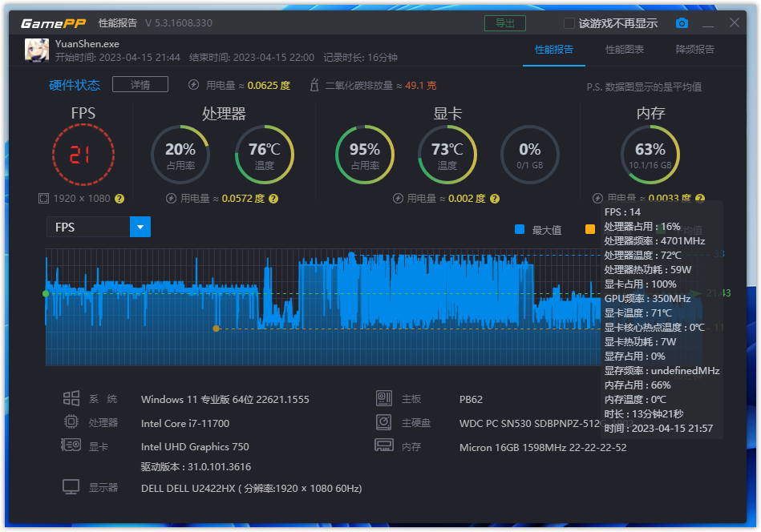Click the processor 76℃ temperature gauge
Image resolution: width=761 pixels, height=532 pixels.
pos(265,155)
